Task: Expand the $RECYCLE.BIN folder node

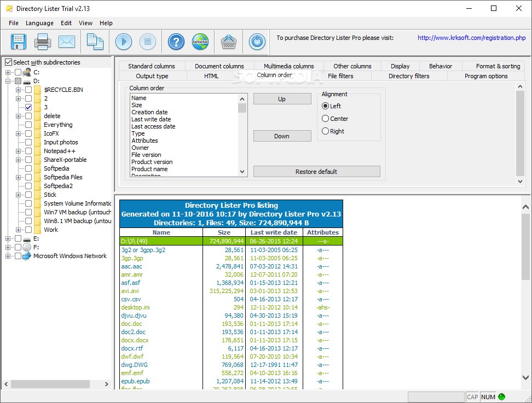Action: click(x=18, y=90)
